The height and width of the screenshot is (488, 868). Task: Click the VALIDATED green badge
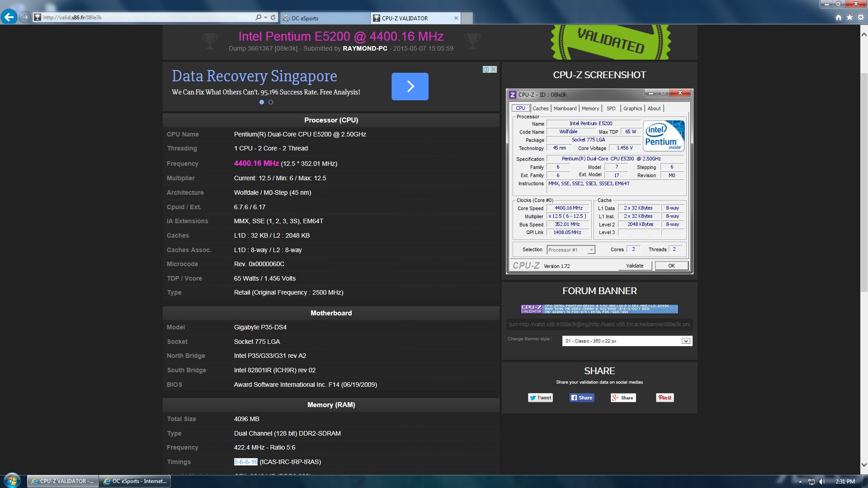click(610, 42)
